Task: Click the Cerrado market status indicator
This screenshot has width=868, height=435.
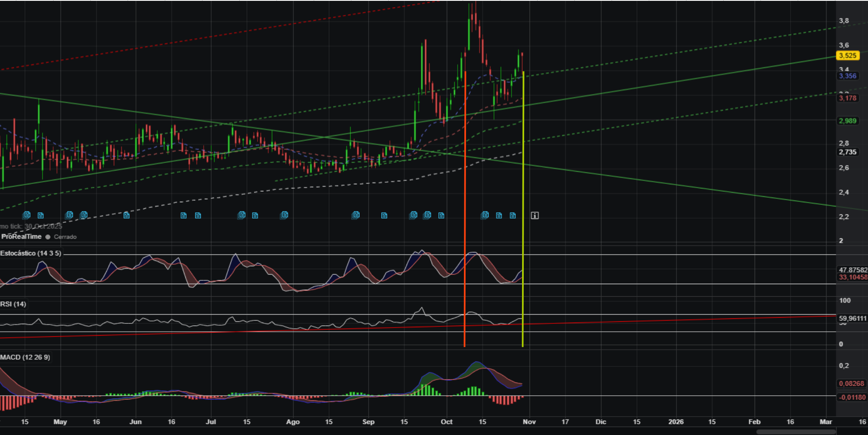Action: point(61,237)
